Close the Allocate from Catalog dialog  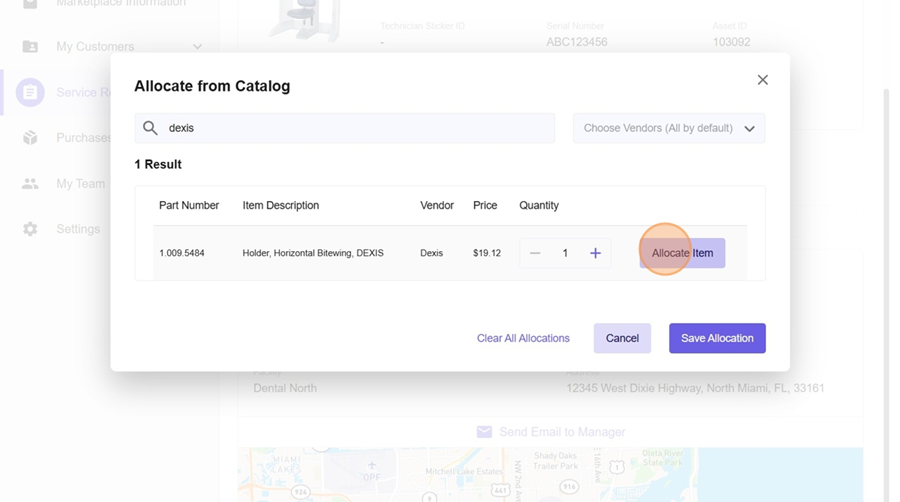[x=762, y=80]
